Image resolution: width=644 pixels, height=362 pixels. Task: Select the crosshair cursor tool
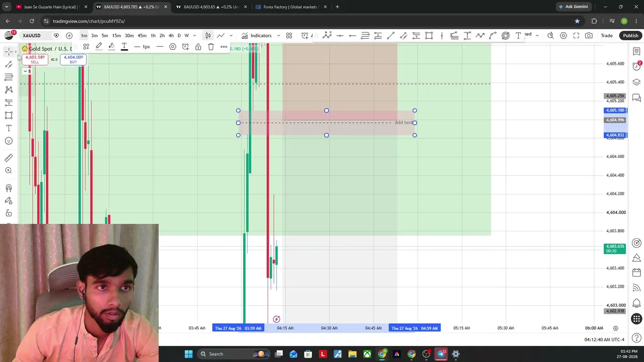(9, 52)
